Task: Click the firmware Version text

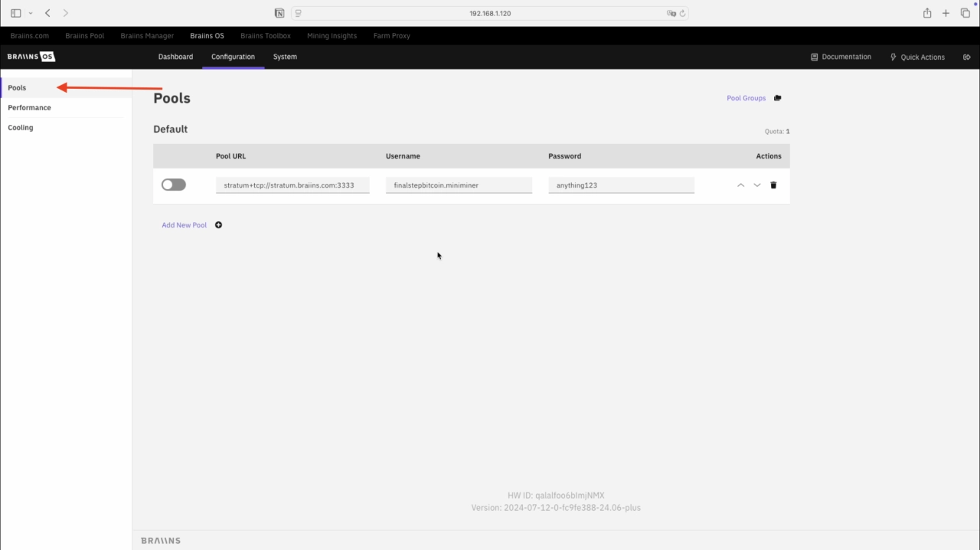Action: (x=556, y=508)
